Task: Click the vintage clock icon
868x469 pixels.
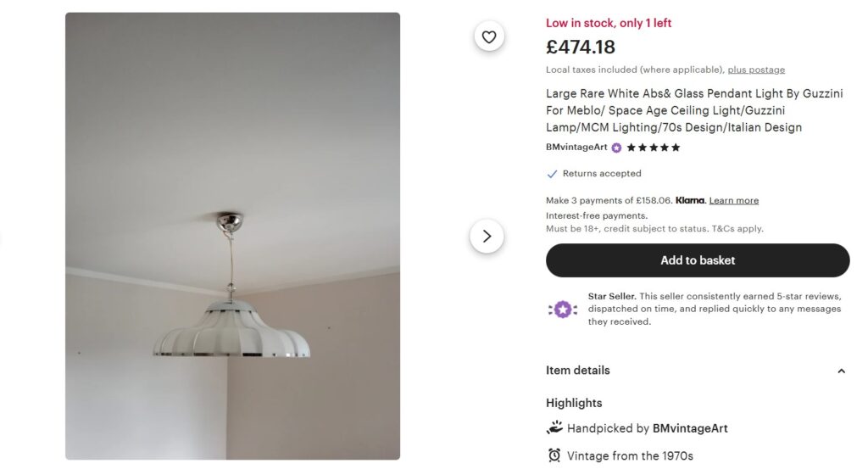Action: tap(554, 455)
